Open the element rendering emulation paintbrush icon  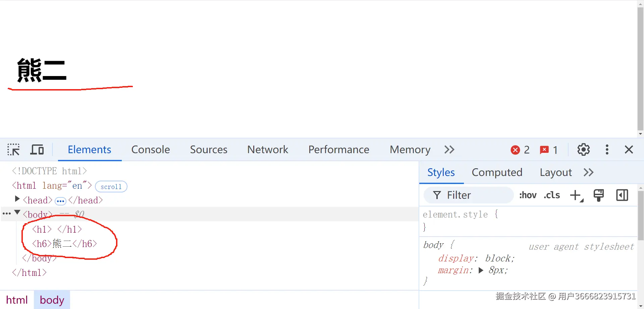coord(598,195)
